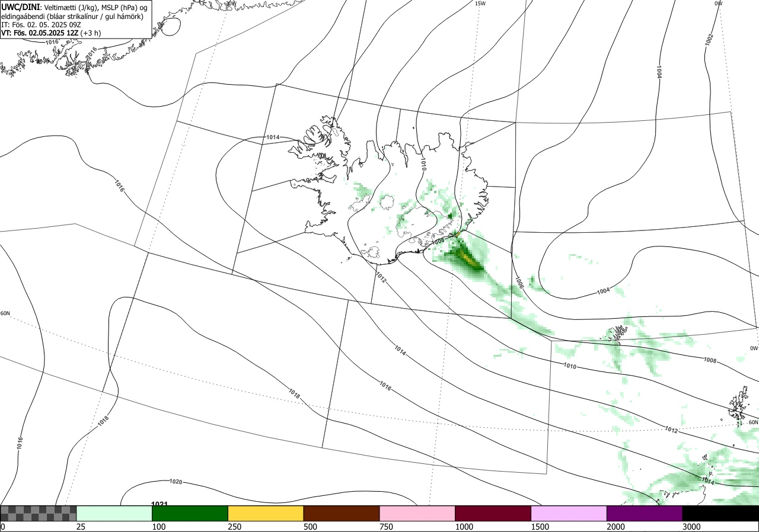Click the legend value '3000'
Screen dimensions: 759x532
[x=691, y=527]
